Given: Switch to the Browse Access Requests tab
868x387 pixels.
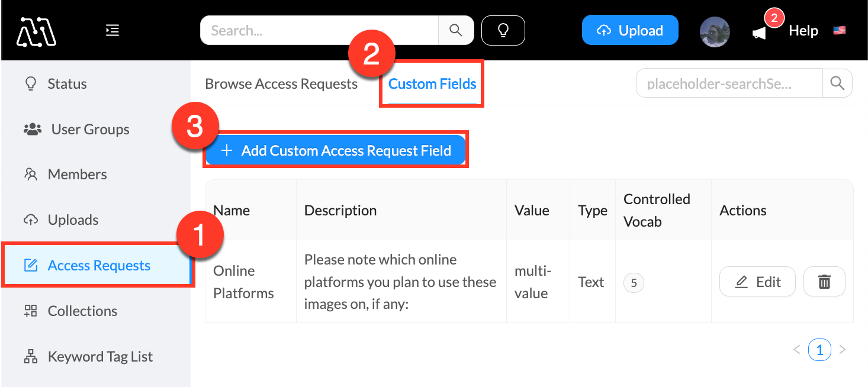Looking at the screenshot, I should 281,84.
